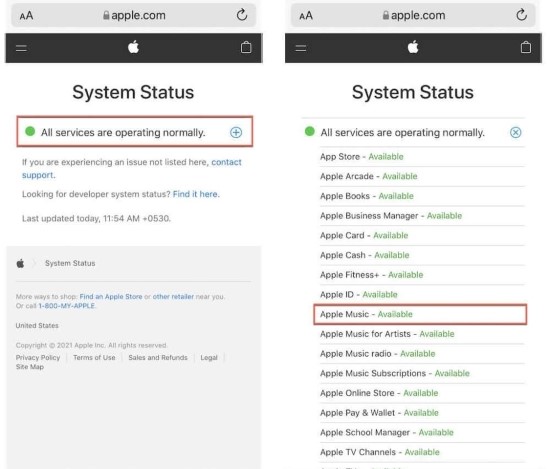Open the Site Map footer link
The height and width of the screenshot is (469, 550).
30,367
